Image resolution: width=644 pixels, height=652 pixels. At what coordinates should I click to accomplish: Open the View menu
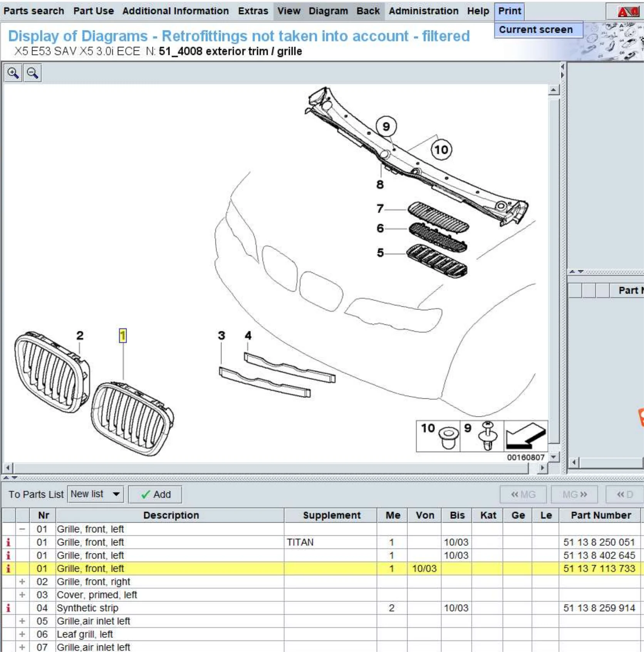(x=289, y=11)
